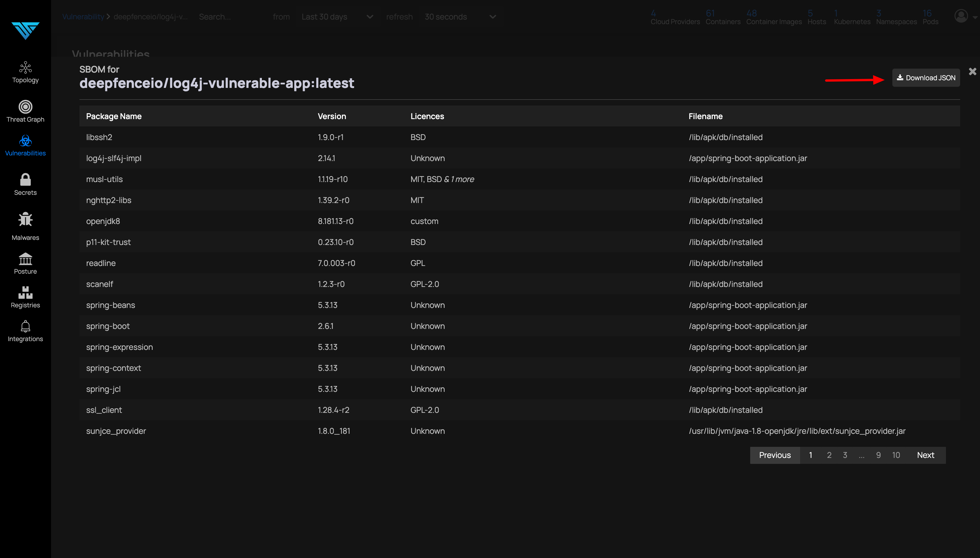Viewport: 980px width, 558px height.
Task: Open the Posture section
Action: click(25, 263)
